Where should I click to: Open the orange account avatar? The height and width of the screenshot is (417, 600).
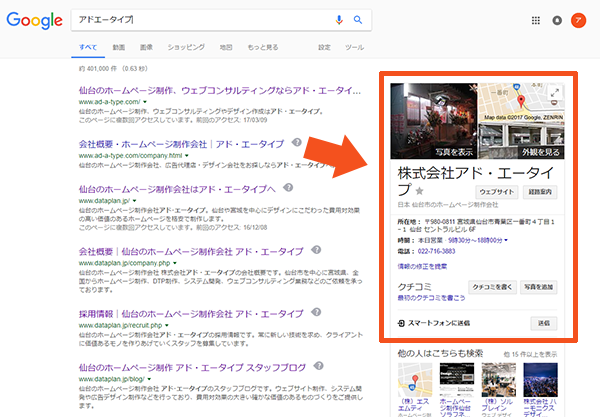point(578,20)
